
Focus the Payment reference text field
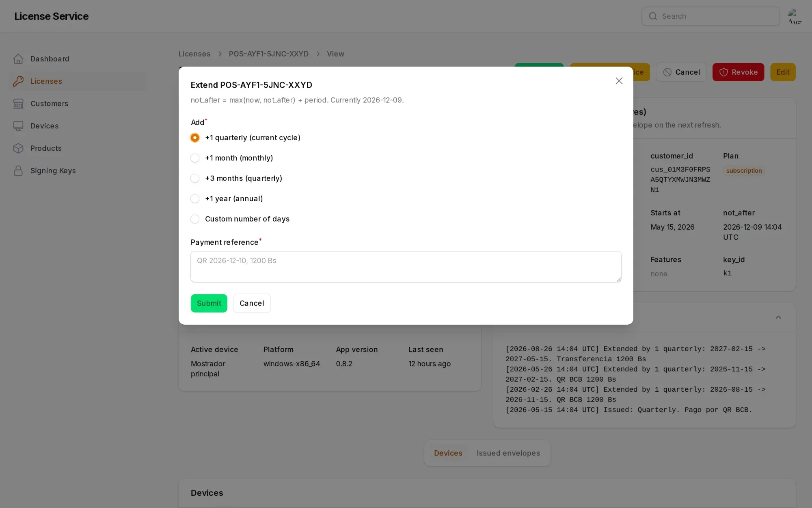click(406, 267)
